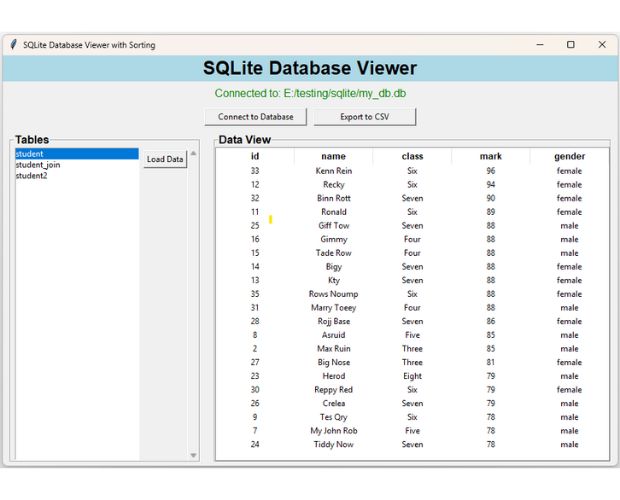Sort by the name column header
Viewport: 620px width, 500px height.
click(333, 156)
